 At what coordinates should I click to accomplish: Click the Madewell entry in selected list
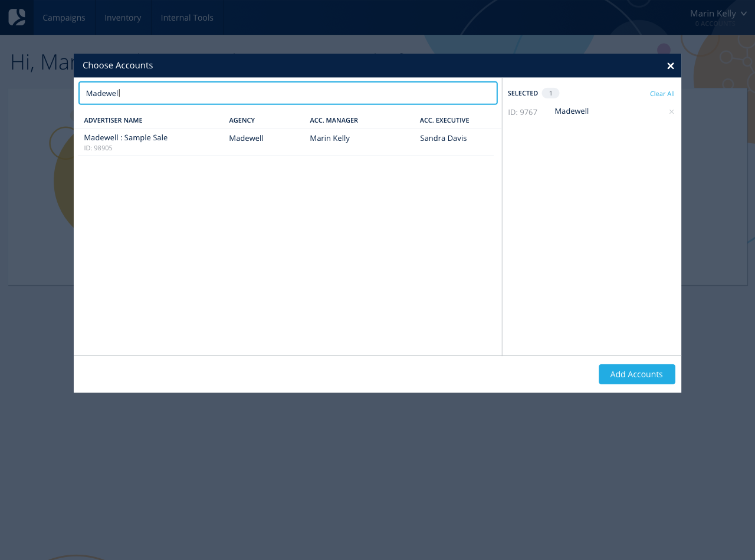[x=572, y=111]
